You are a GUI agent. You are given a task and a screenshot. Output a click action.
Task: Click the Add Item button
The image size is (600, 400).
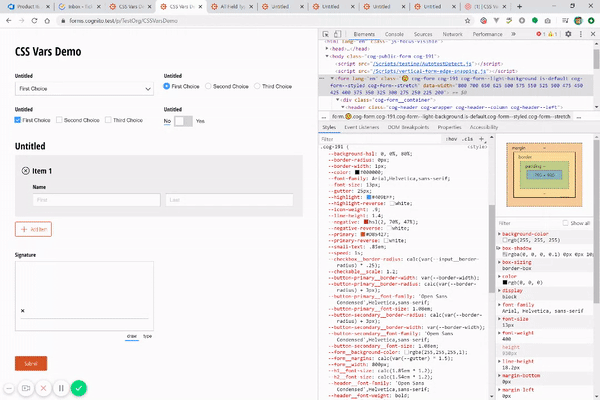pos(33,229)
